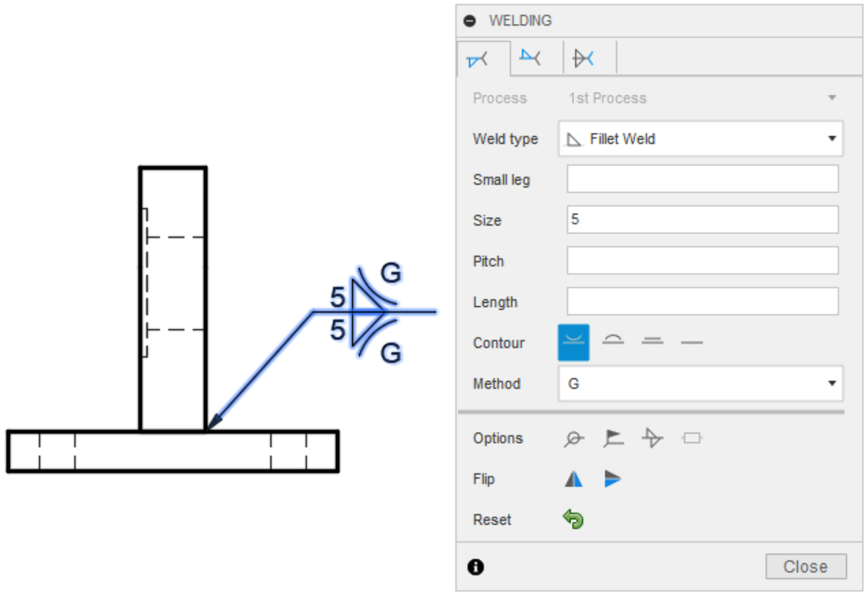This screenshot has width=868, height=596.
Task: Open the Weld type dropdown
Action: pos(701,139)
